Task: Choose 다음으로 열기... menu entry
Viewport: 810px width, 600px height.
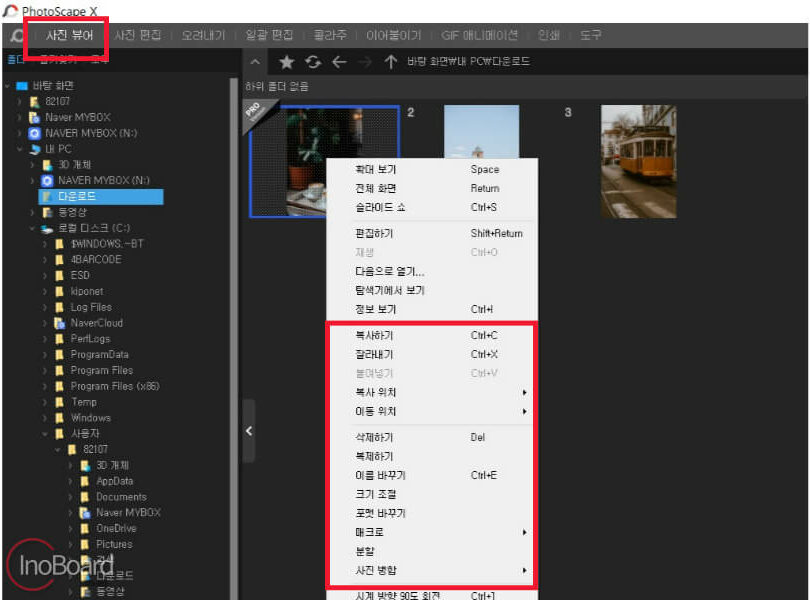Action: click(x=432, y=271)
